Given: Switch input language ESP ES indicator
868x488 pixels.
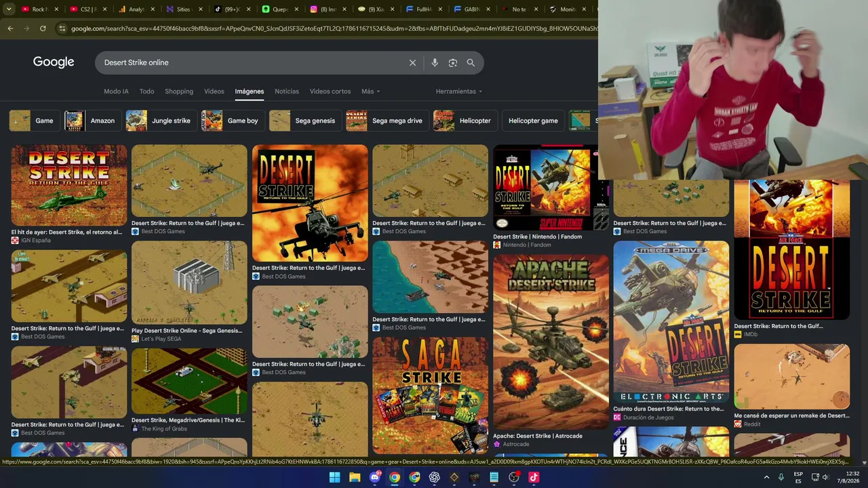Looking at the screenshot, I should (x=799, y=477).
